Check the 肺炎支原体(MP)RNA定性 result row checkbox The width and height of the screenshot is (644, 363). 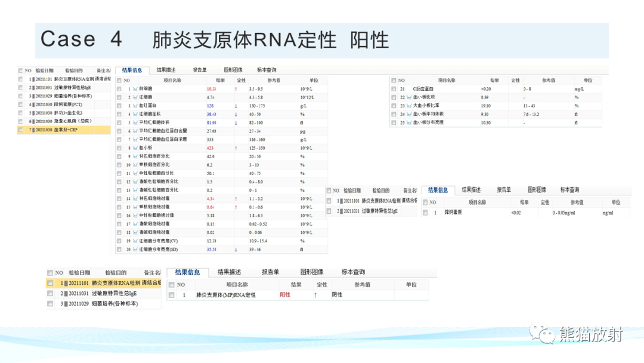[x=172, y=295]
